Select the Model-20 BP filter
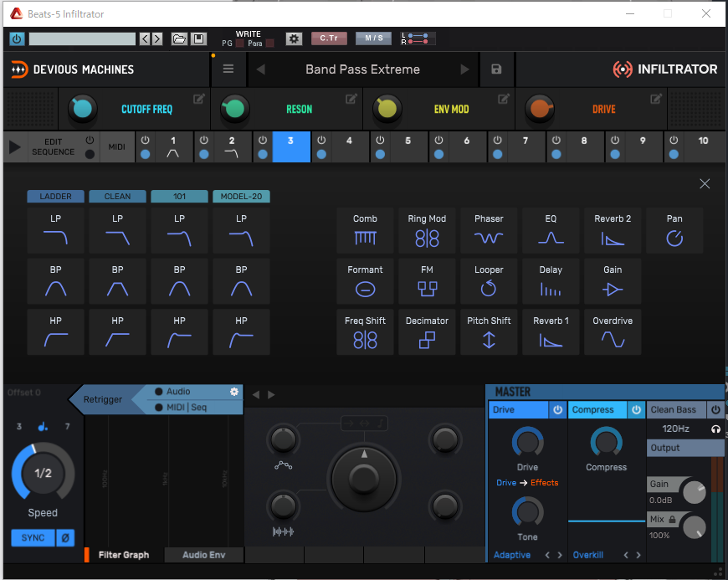This screenshot has width=728, height=580. (x=242, y=281)
